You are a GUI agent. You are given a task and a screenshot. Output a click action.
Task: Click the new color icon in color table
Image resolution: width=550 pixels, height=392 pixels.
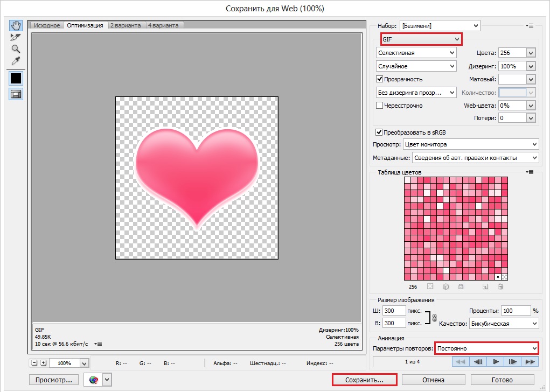pyautogui.click(x=485, y=286)
